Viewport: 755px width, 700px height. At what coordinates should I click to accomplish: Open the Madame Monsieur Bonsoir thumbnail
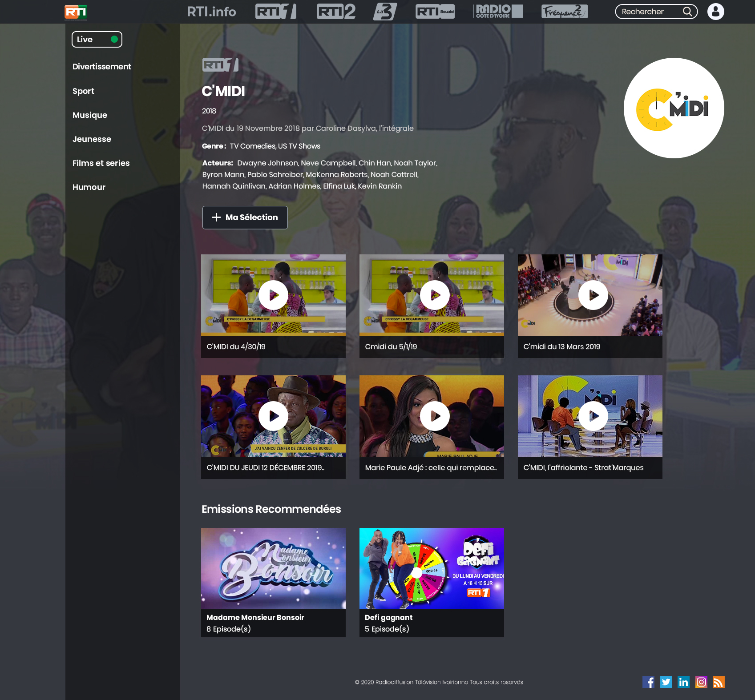(x=273, y=568)
